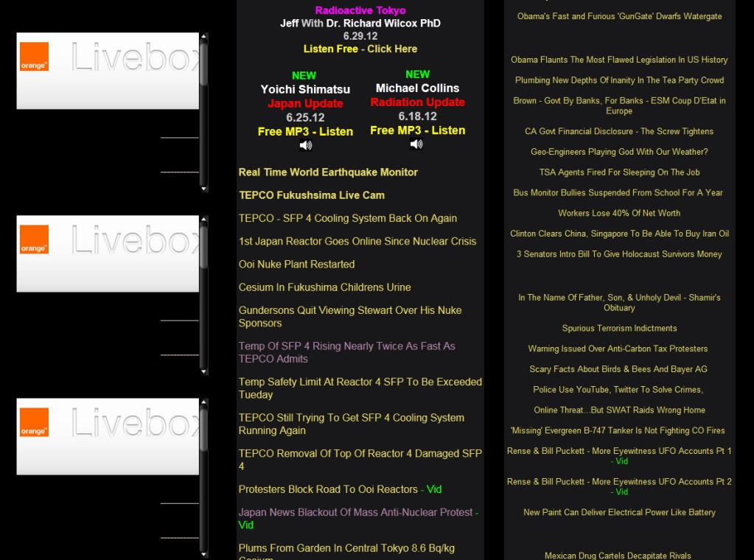Open 'Cesium In Fukushima Childrens Urine' article
The height and width of the screenshot is (560, 754).
coord(324,287)
